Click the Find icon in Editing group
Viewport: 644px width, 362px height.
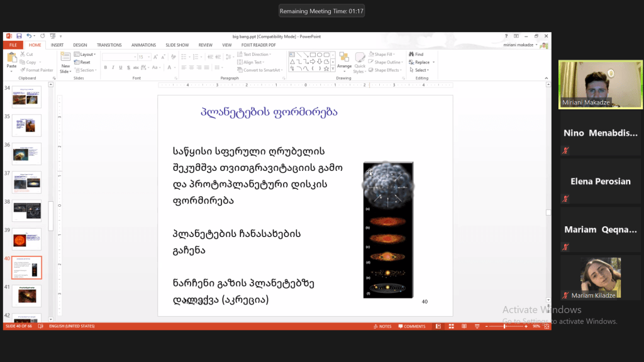point(416,55)
